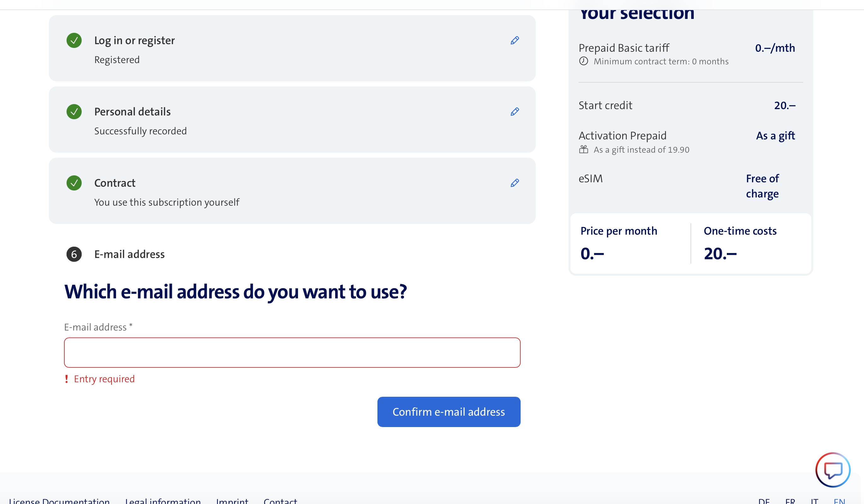Edit the Log in or register section
864x504 pixels.
point(514,40)
